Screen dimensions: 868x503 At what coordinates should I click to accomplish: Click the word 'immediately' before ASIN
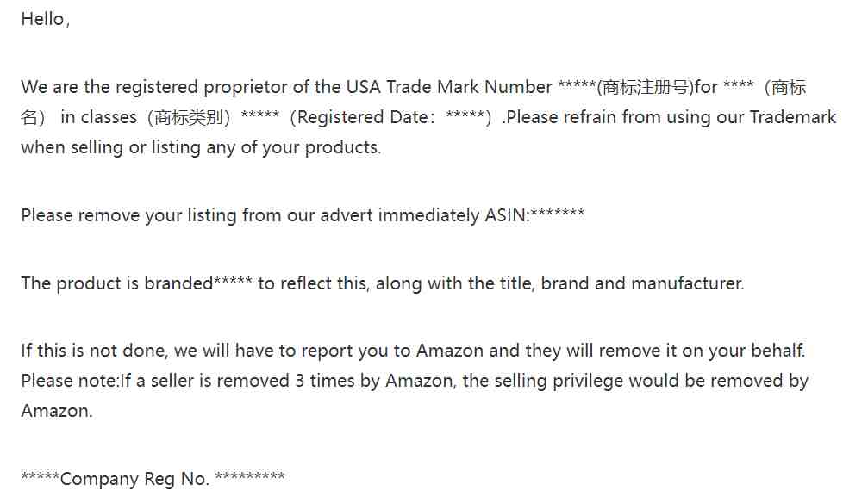428,215
